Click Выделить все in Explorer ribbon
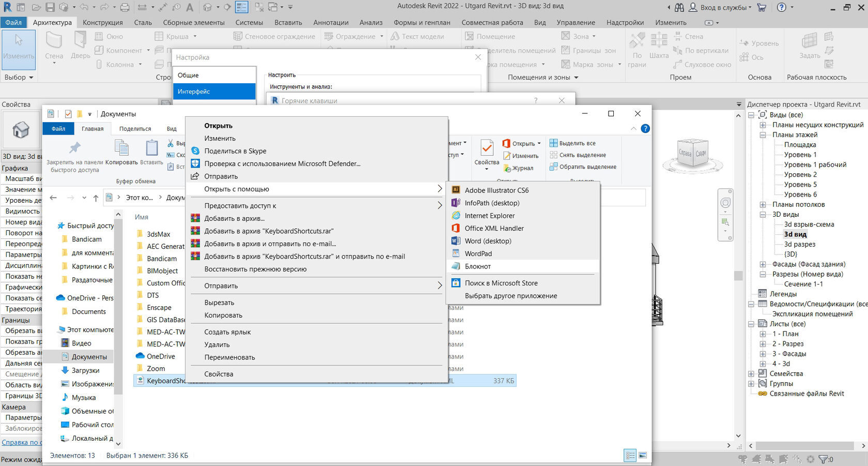This screenshot has width=868, height=466. (x=572, y=143)
